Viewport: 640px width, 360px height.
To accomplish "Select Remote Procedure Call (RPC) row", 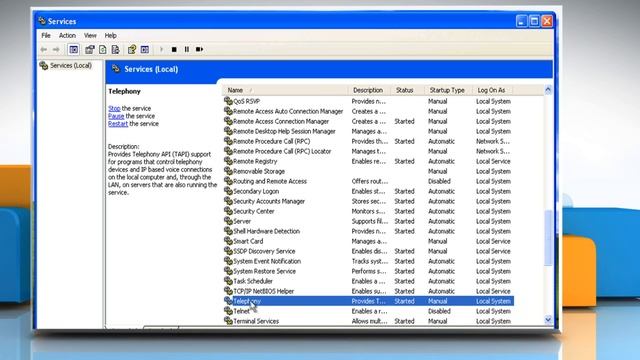I will (x=368, y=141).
